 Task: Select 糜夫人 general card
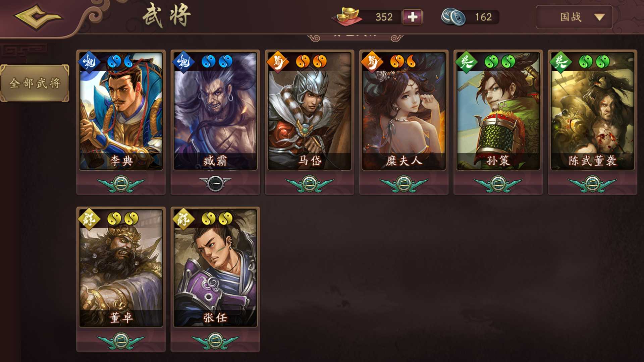(x=404, y=111)
